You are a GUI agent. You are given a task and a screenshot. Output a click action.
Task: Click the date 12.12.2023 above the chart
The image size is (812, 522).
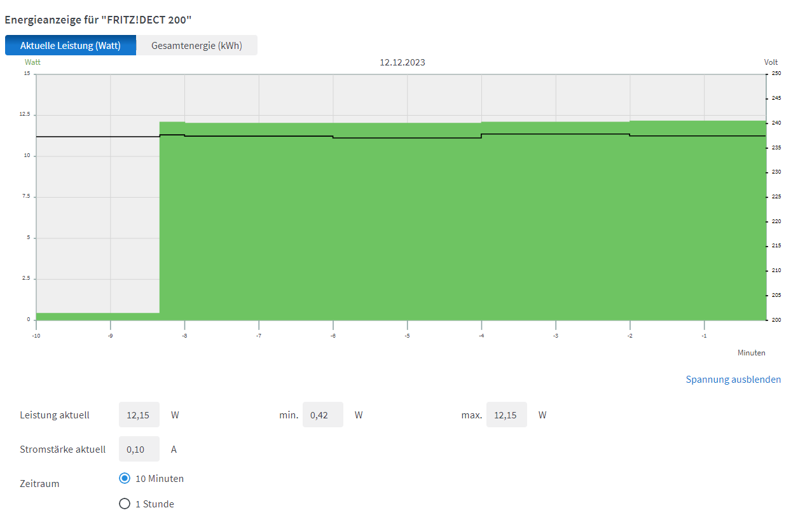402,62
